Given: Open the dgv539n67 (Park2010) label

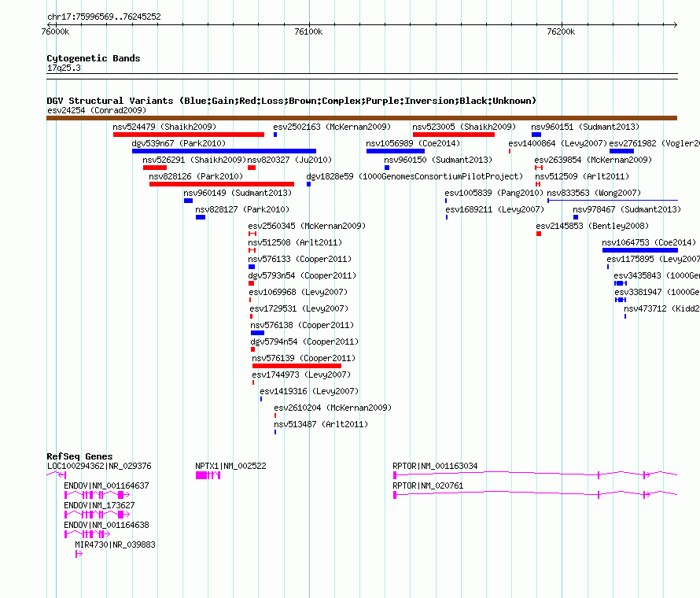Looking at the screenshot, I should pos(179,143).
